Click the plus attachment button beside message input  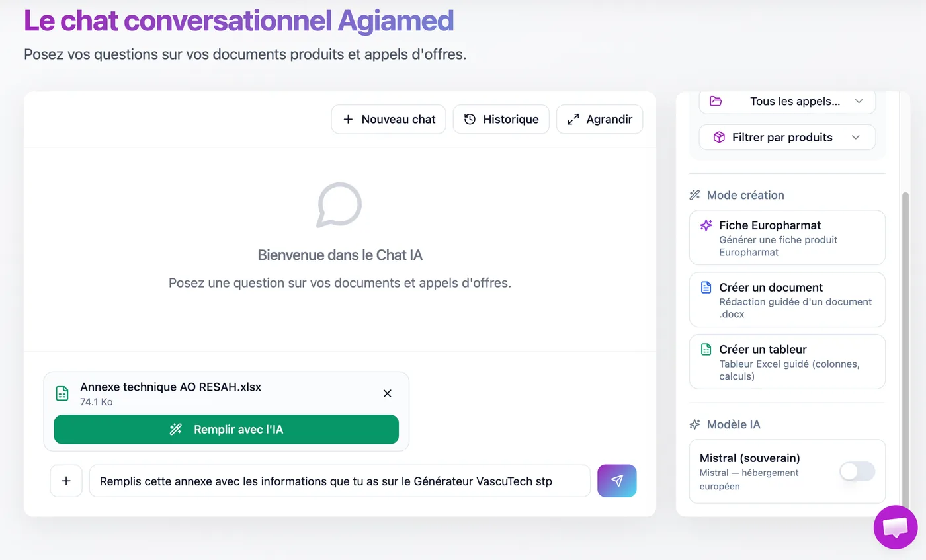pyautogui.click(x=66, y=481)
